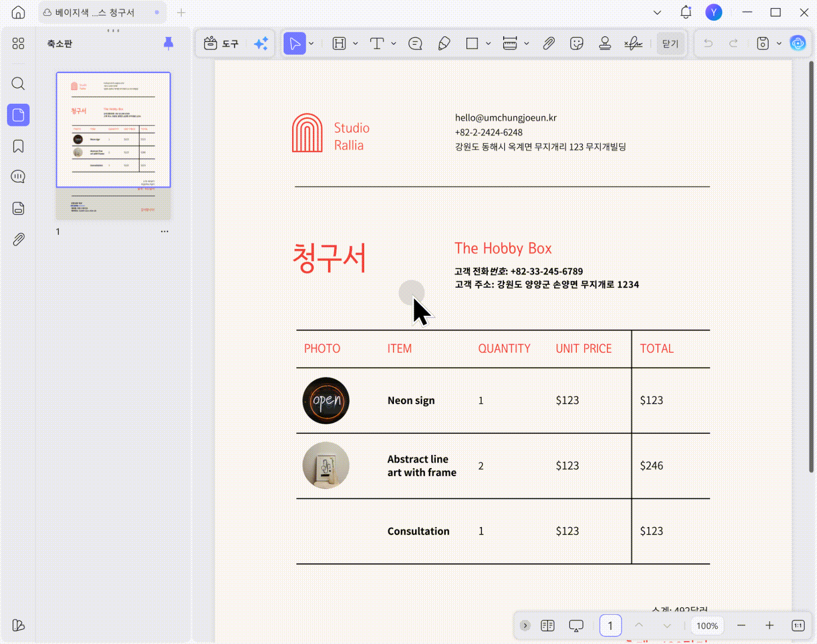Open thumbnail more options ellipsis
Viewport: 817px width, 644px height.
point(164,231)
